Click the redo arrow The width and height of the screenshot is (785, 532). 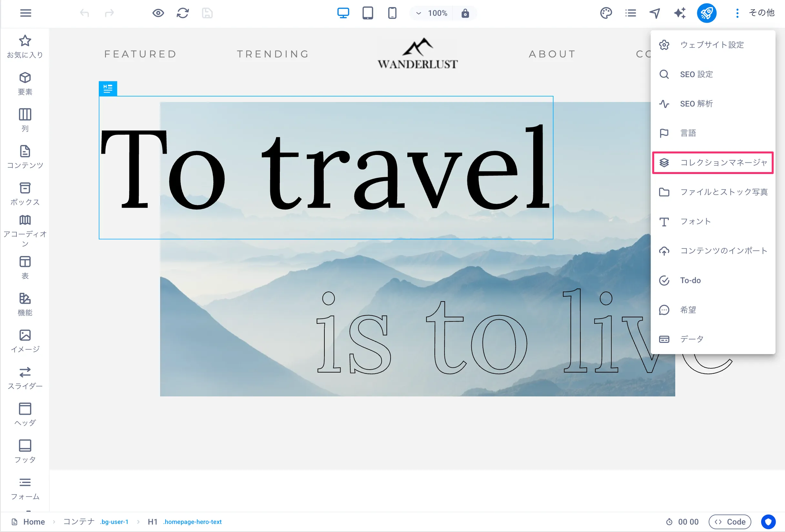[x=109, y=13]
